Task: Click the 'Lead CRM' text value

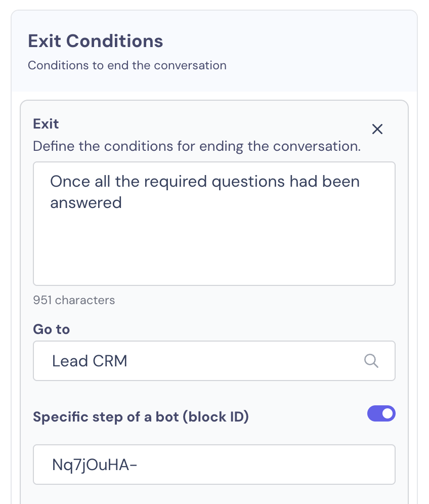Action: point(90,361)
